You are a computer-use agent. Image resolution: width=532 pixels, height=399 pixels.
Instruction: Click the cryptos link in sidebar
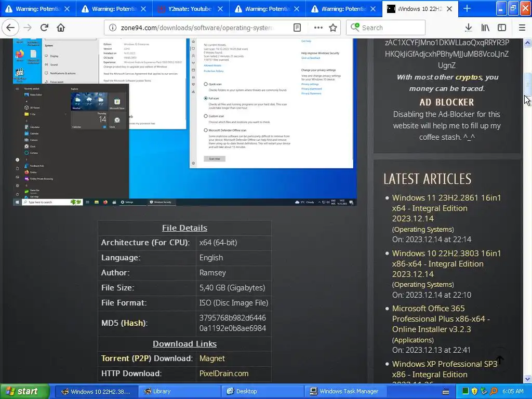click(469, 77)
